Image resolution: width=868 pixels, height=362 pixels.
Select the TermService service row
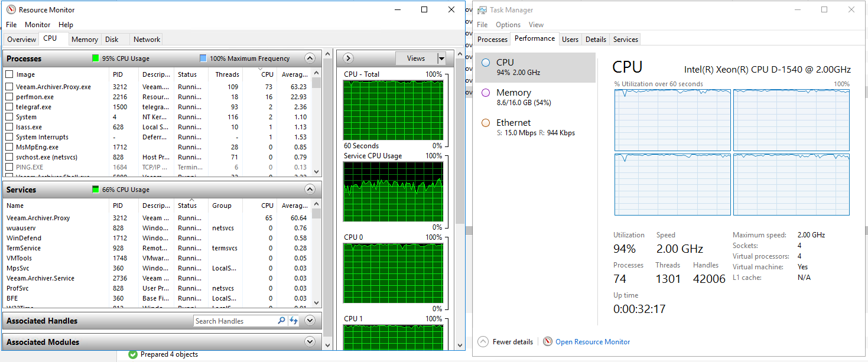[158, 248]
